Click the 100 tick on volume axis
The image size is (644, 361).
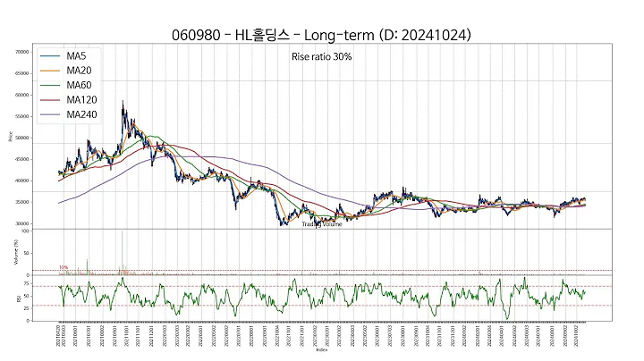coord(25,231)
